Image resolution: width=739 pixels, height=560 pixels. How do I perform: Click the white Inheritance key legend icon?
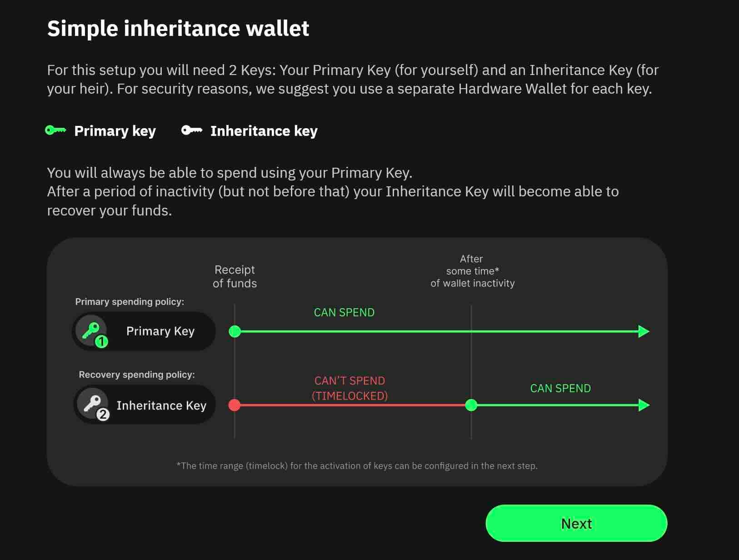click(191, 130)
